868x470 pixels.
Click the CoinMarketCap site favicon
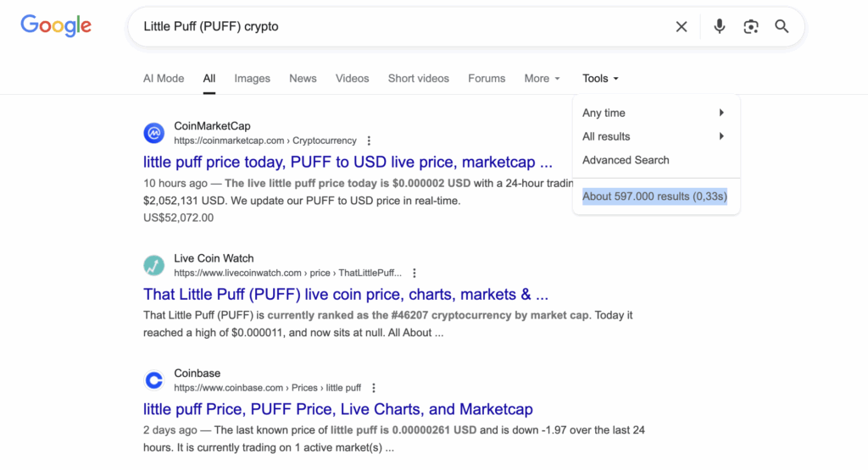click(153, 133)
